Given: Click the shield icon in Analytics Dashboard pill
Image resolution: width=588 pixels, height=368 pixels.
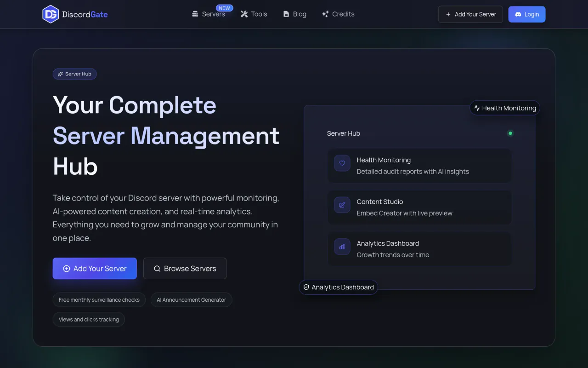Looking at the screenshot, I should (x=306, y=287).
